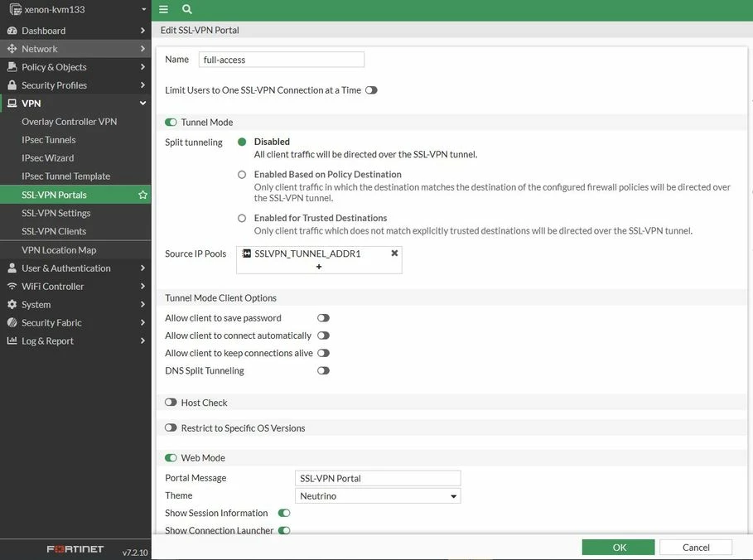Expand the WiFi Controller chevron
Screen dimensions: 753x560
pos(142,287)
